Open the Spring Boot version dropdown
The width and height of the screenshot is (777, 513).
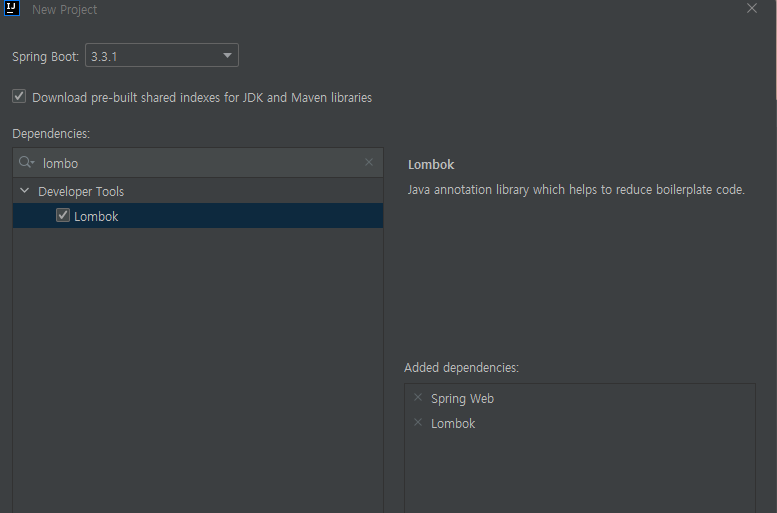[x=162, y=55]
